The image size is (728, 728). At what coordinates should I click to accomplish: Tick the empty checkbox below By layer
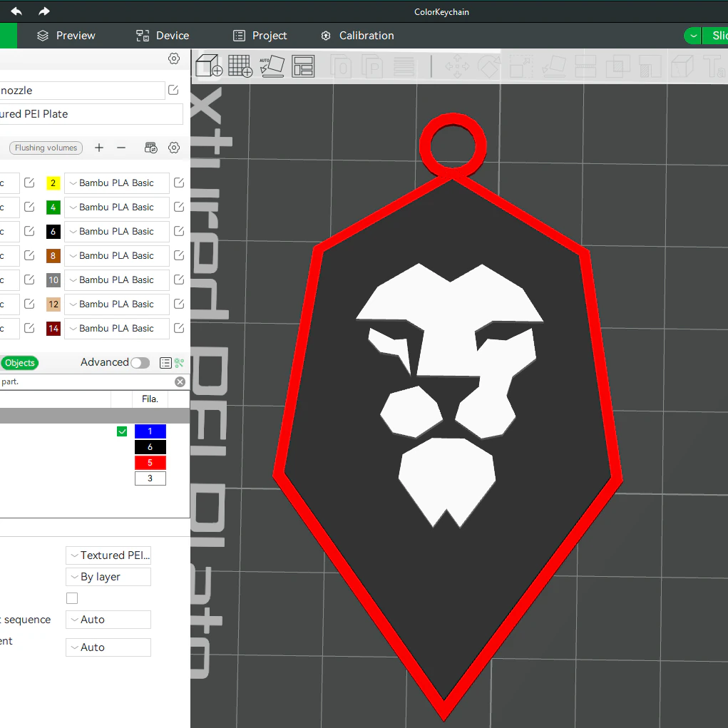point(72,598)
